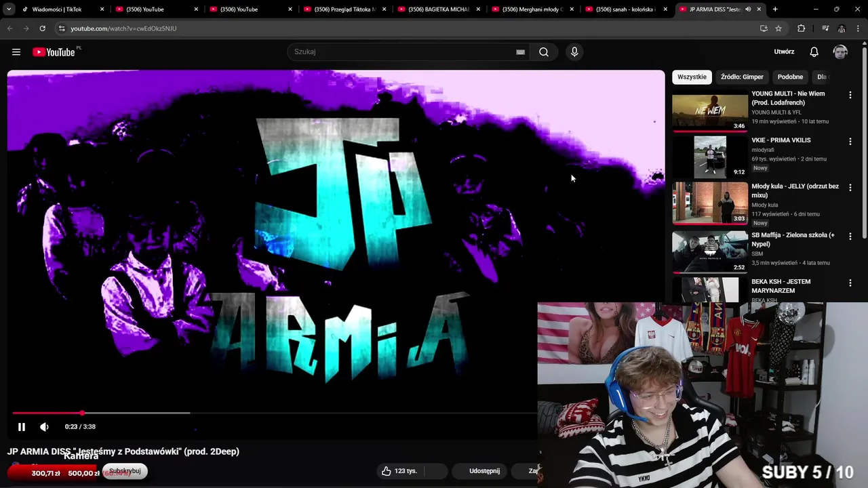The height and width of the screenshot is (488, 868).
Task: Close the JP ARMIA DISS tab
Action: point(759,9)
